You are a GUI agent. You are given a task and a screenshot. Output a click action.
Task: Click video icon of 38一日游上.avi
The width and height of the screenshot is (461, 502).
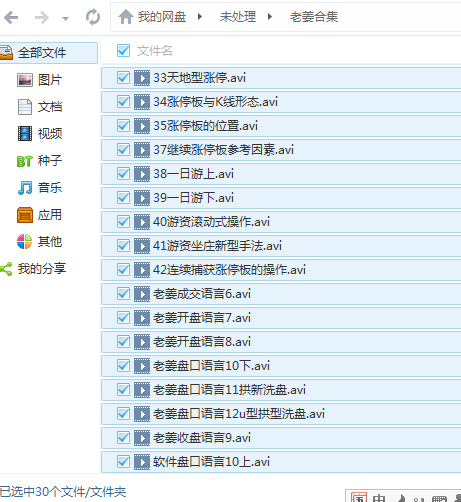142,174
